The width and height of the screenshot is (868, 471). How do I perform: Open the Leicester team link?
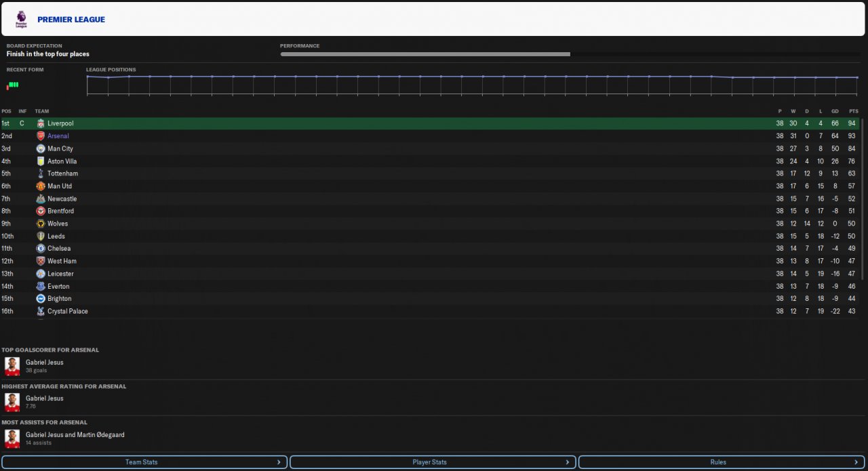tap(60, 274)
